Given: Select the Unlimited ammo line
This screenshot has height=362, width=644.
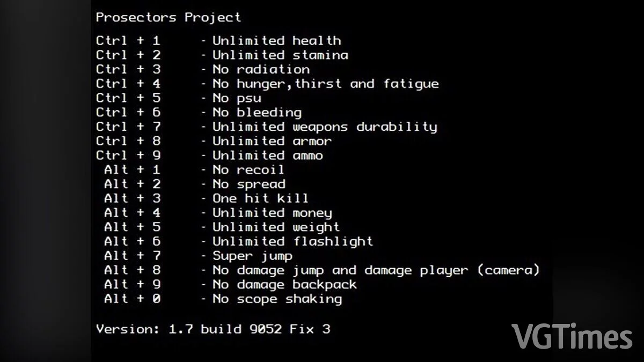Looking at the screenshot, I should pos(210,156).
